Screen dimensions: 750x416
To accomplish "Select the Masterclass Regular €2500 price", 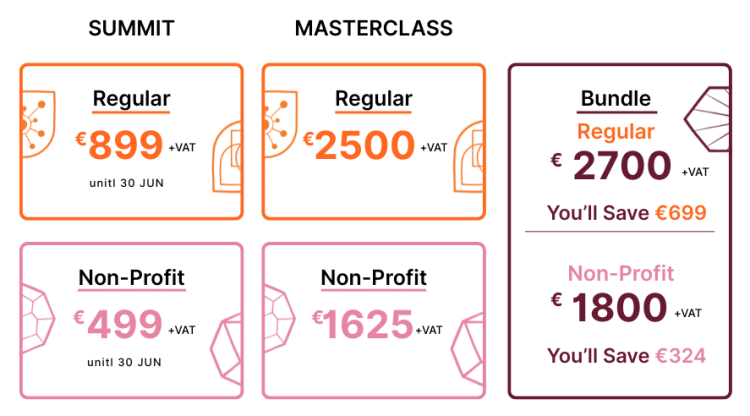I will 359,145.
